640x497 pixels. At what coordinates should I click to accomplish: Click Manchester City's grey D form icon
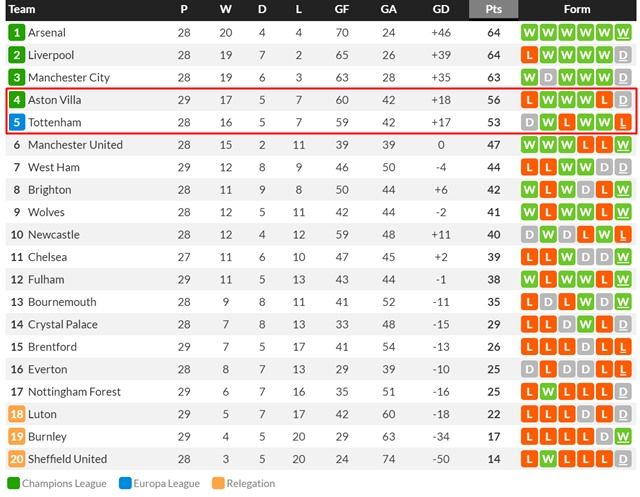(x=549, y=77)
